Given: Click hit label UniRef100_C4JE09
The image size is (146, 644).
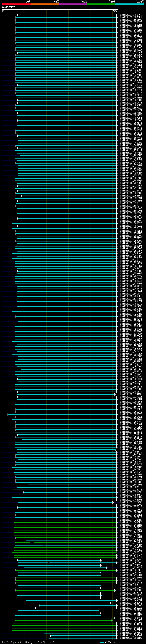Looking at the screenshot, I should click(x=131, y=636).
